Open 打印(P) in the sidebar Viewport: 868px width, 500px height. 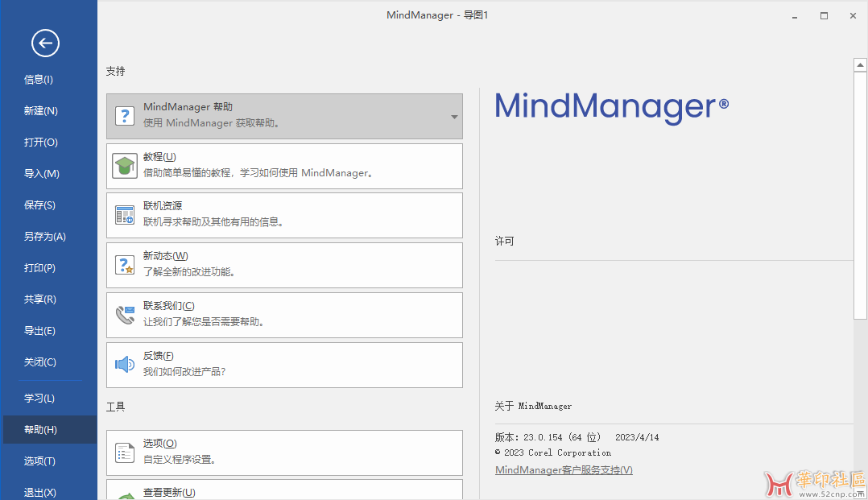click(x=40, y=268)
